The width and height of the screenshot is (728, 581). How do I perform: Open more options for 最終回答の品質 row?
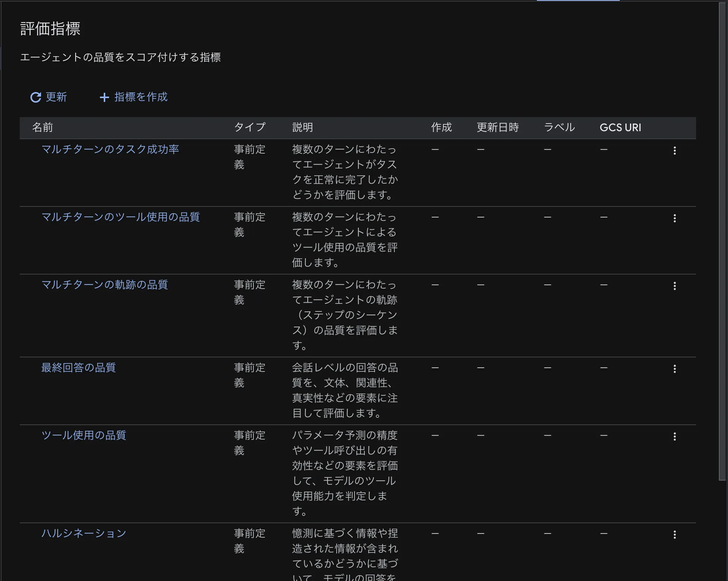click(x=674, y=369)
